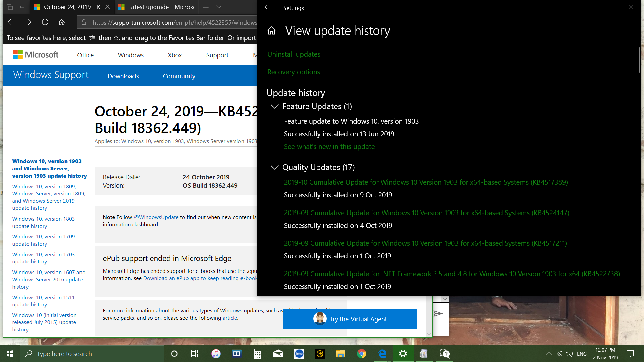Click See what's new in this update

329,147
